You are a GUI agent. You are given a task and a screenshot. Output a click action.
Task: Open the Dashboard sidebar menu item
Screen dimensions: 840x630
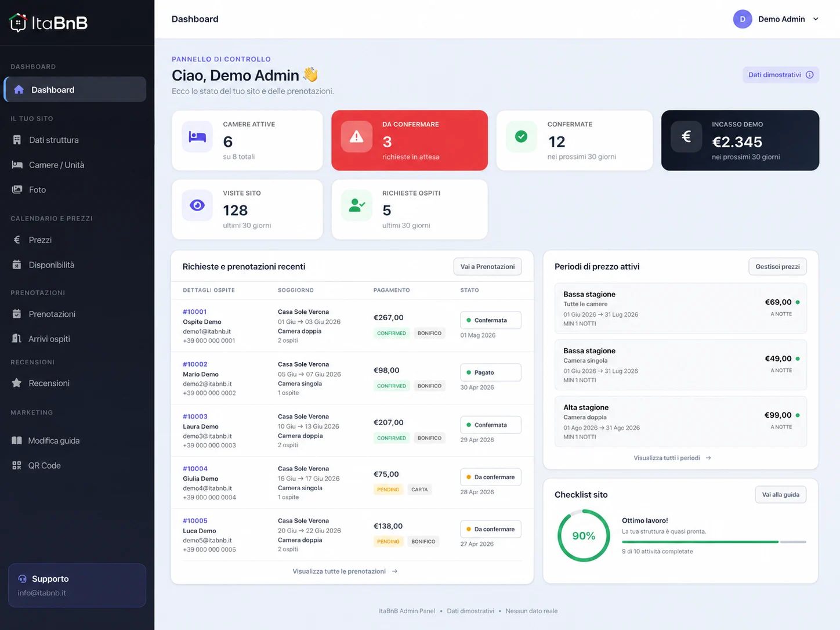click(x=75, y=89)
